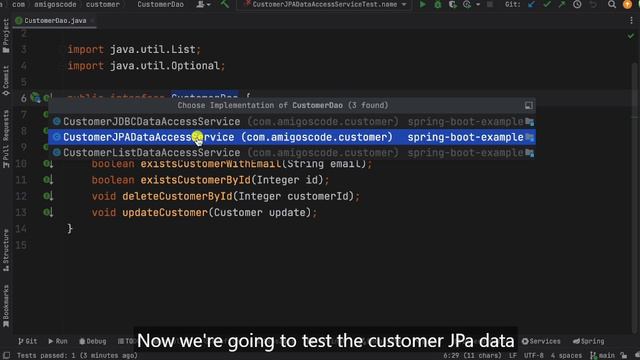Click the orange IDE update icon

[627, 4]
